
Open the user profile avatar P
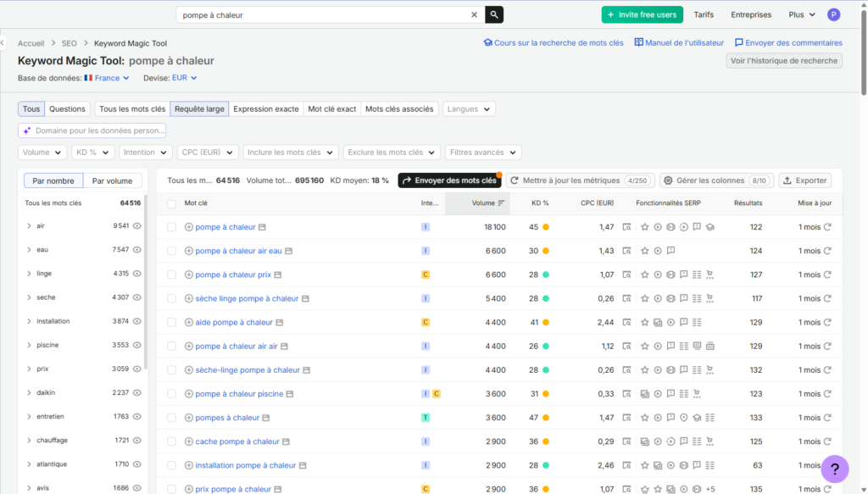[x=834, y=15]
